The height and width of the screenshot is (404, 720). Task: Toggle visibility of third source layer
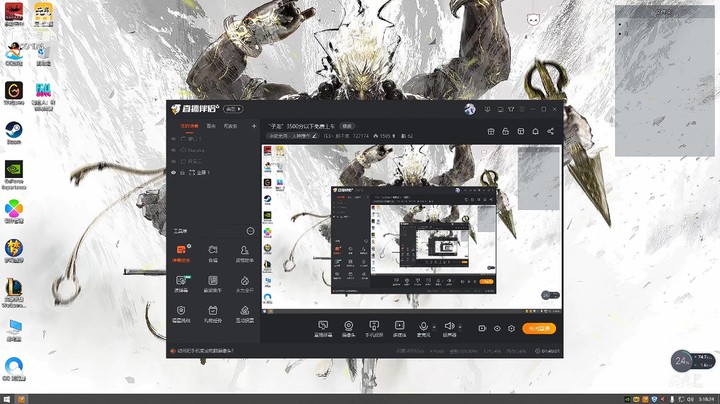point(174,162)
